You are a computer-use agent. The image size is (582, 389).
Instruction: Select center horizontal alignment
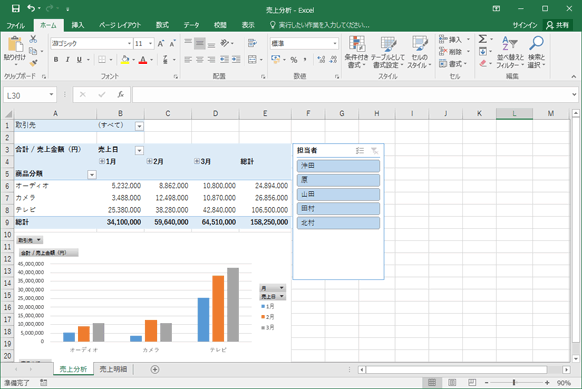(200, 59)
